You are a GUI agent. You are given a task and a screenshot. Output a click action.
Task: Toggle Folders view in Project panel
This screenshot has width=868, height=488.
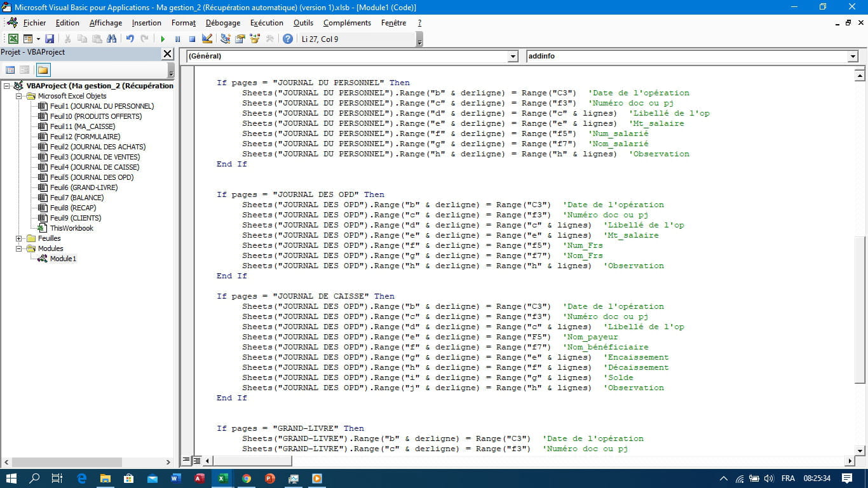click(x=43, y=70)
